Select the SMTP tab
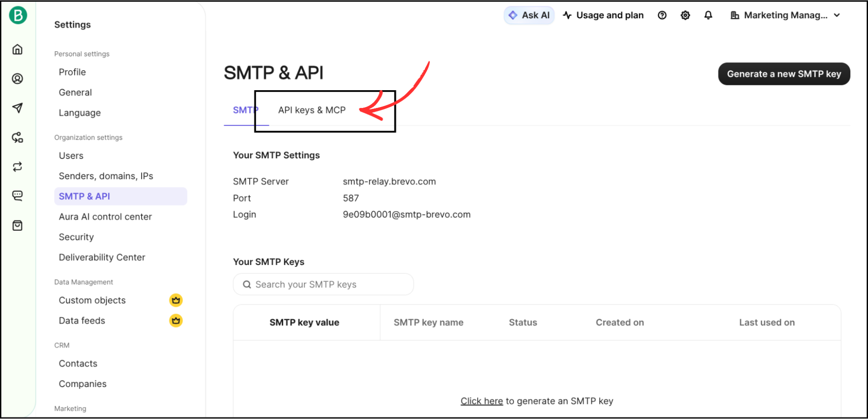The width and height of the screenshot is (868, 419). [x=245, y=110]
